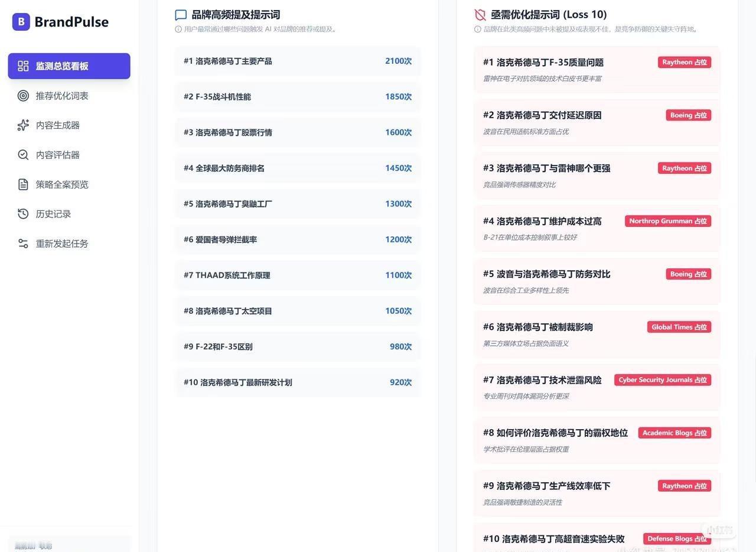Click the Global Times 占位 badge
This screenshot has height=552, width=756.
point(679,327)
